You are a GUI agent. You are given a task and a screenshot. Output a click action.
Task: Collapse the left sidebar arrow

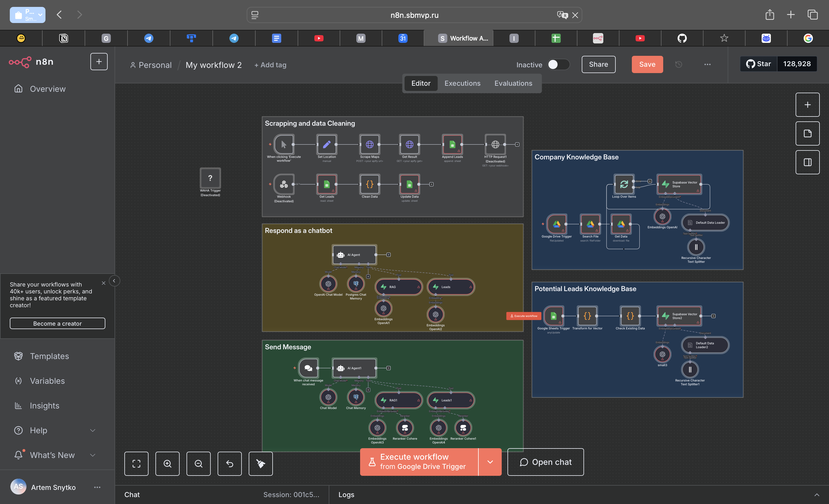[x=114, y=281]
